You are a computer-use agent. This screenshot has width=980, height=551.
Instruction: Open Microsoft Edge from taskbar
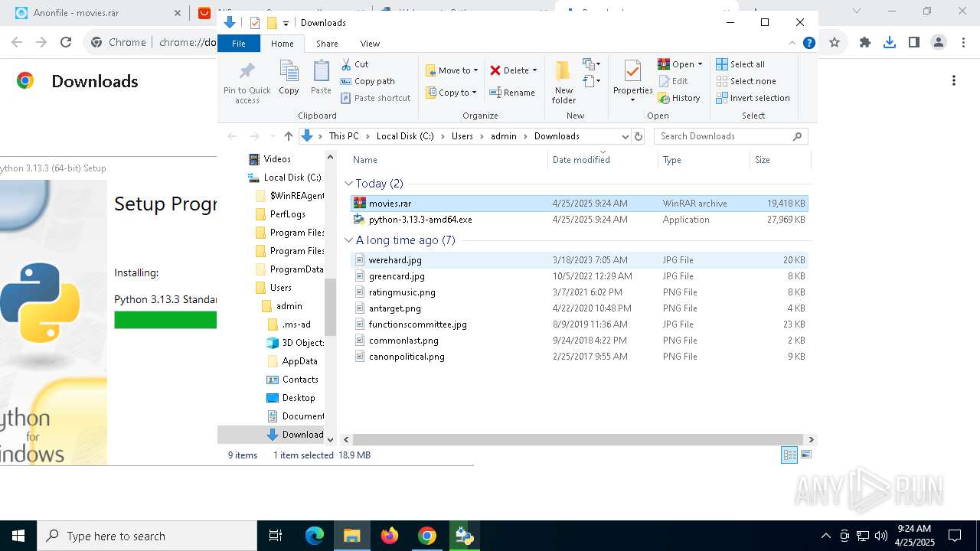coord(315,536)
